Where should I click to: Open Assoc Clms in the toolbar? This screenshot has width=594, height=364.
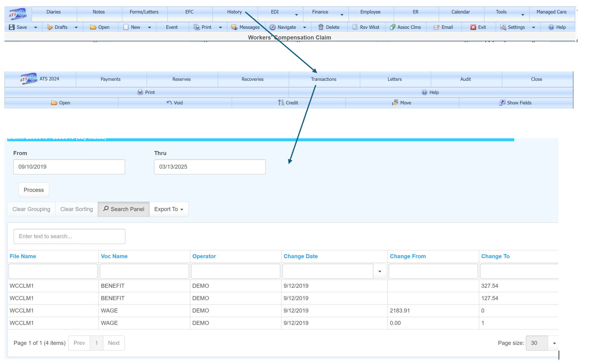[x=406, y=27]
